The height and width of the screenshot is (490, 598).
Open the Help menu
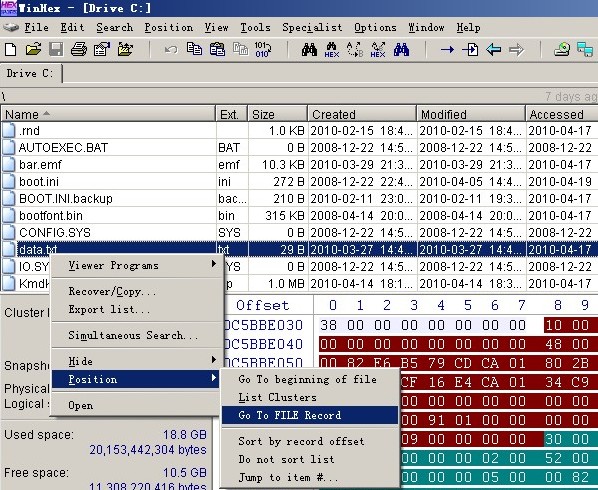(x=468, y=27)
